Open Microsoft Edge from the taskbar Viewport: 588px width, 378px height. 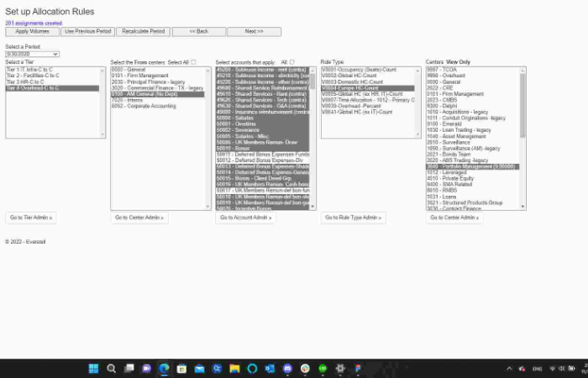(x=164, y=369)
